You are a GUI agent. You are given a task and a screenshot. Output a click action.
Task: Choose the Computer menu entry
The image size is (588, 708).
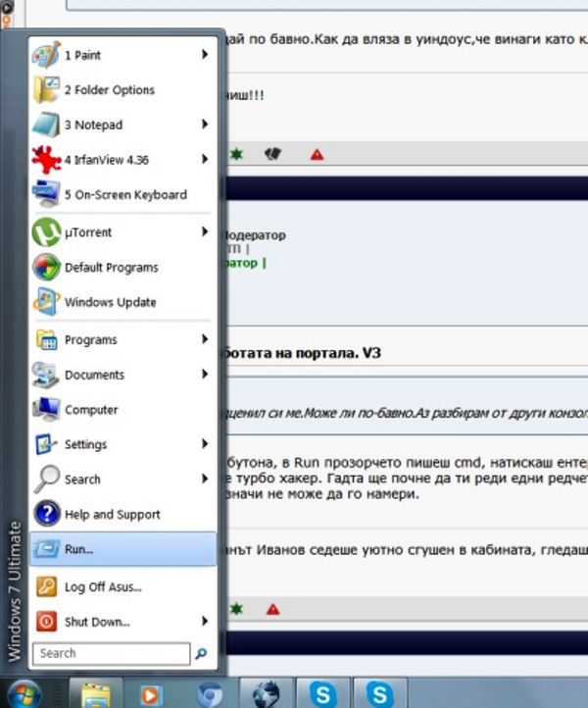point(122,409)
